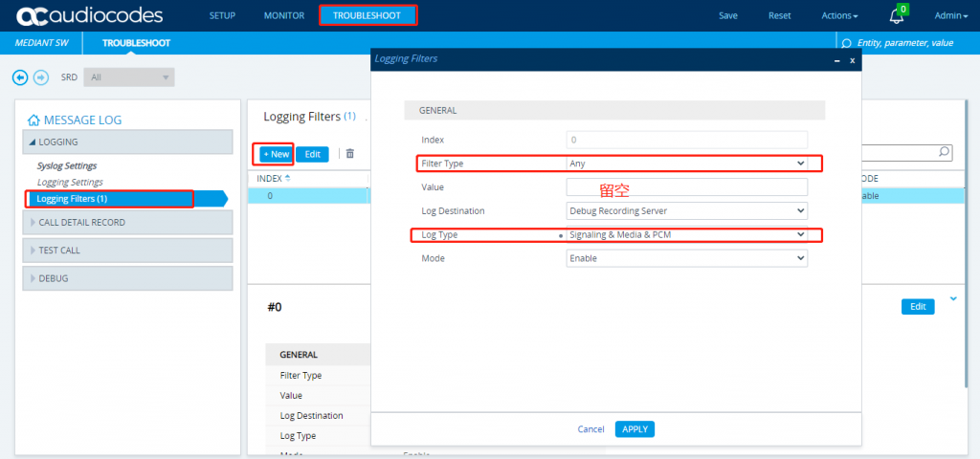Viewport: 980px width, 459px height.
Task: Click the GENERAL header in dialog
Action: pyautogui.click(x=614, y=111)
